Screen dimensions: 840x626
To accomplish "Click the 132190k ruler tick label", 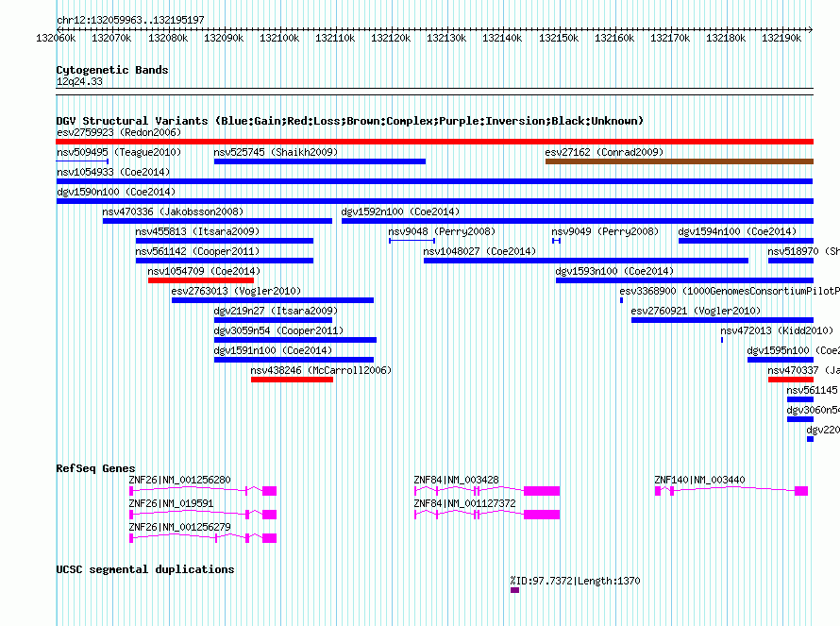I will click(781, 38).
